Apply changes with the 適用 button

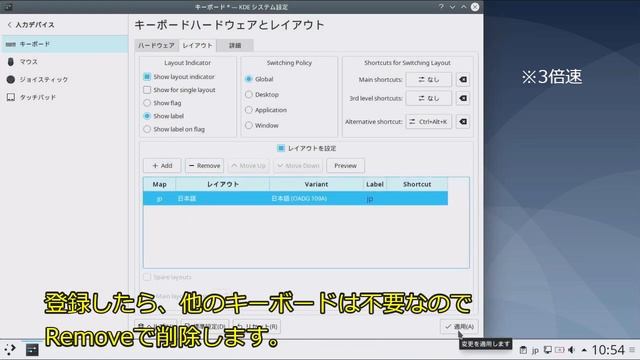tap(459, 327)
